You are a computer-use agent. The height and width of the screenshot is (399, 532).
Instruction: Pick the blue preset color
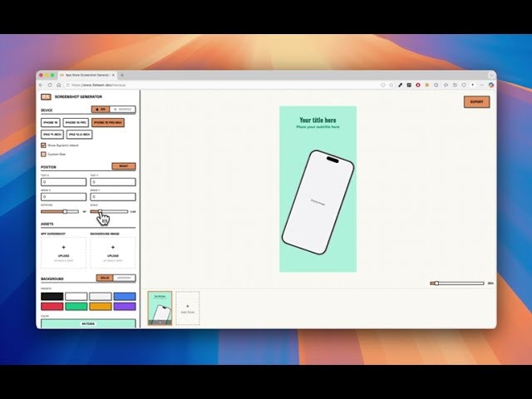tap(125, 297)
